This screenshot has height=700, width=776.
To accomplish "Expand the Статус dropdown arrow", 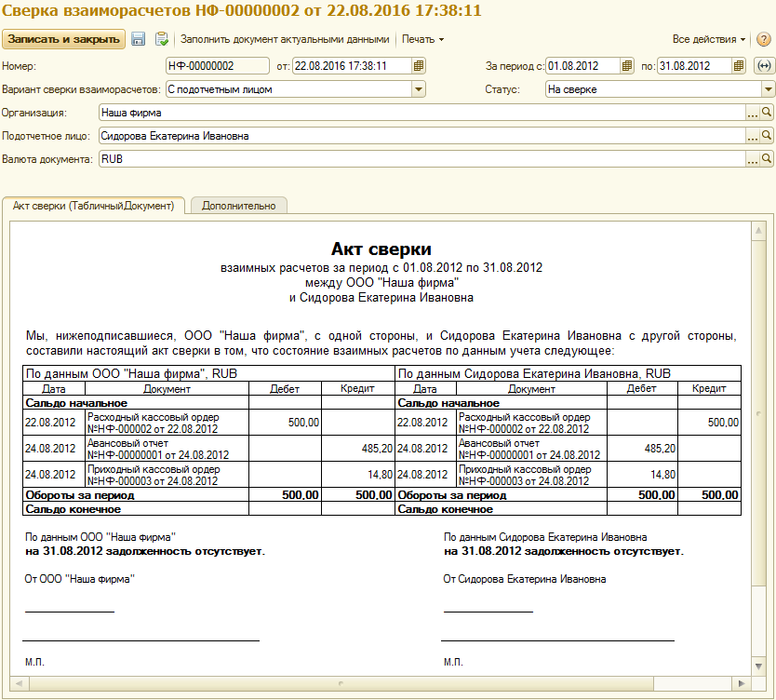I will (768, 89).
